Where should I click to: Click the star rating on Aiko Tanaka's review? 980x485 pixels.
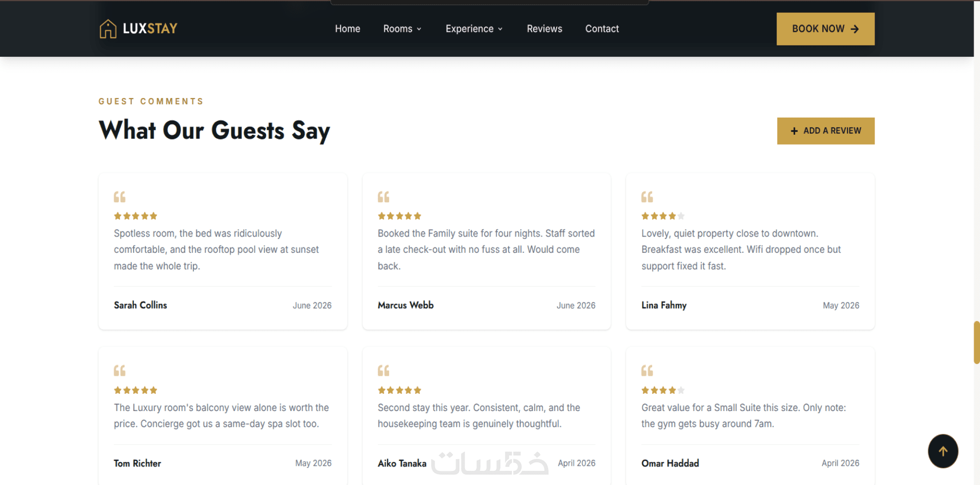point(399,390)
